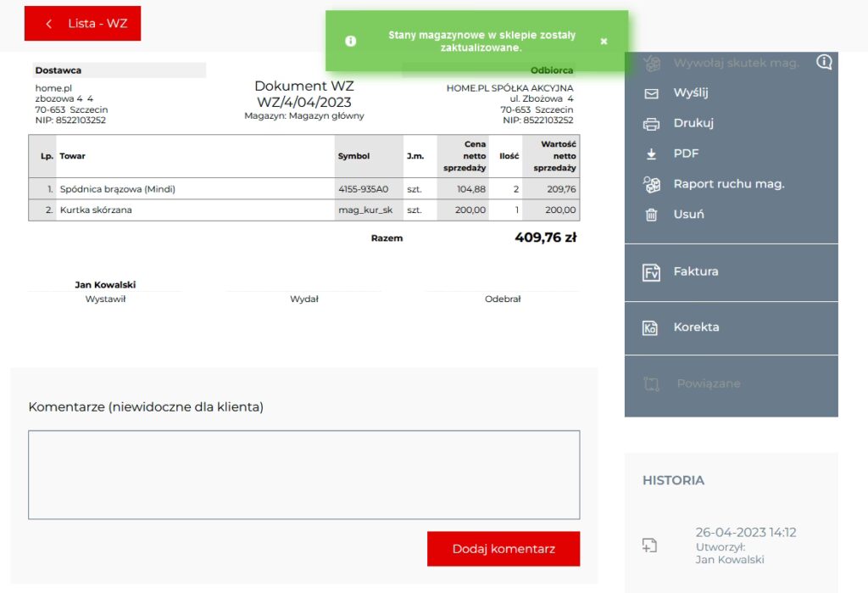Click the info icon beside Wywołaj skutek mag.
Screen dimensions: 868x593
coord(824,62)
